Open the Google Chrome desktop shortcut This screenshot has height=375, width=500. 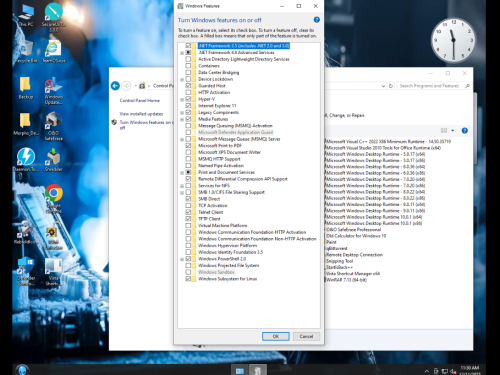(54, 198)
